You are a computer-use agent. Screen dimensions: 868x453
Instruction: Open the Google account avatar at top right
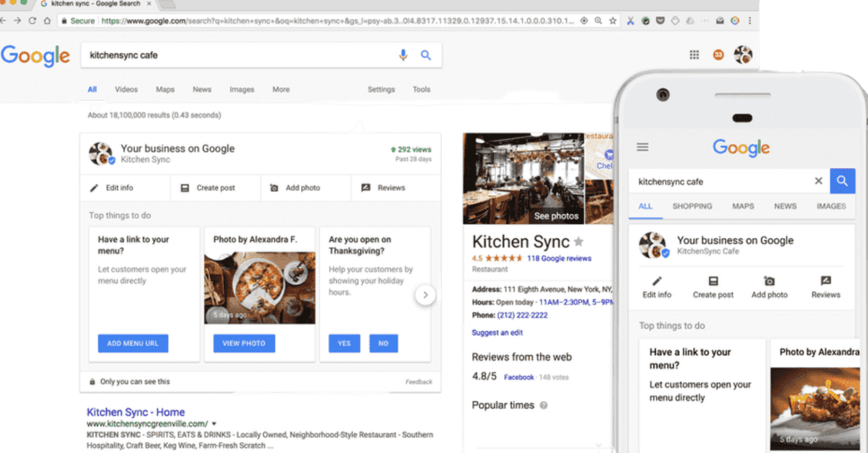(x=743, y=55)
